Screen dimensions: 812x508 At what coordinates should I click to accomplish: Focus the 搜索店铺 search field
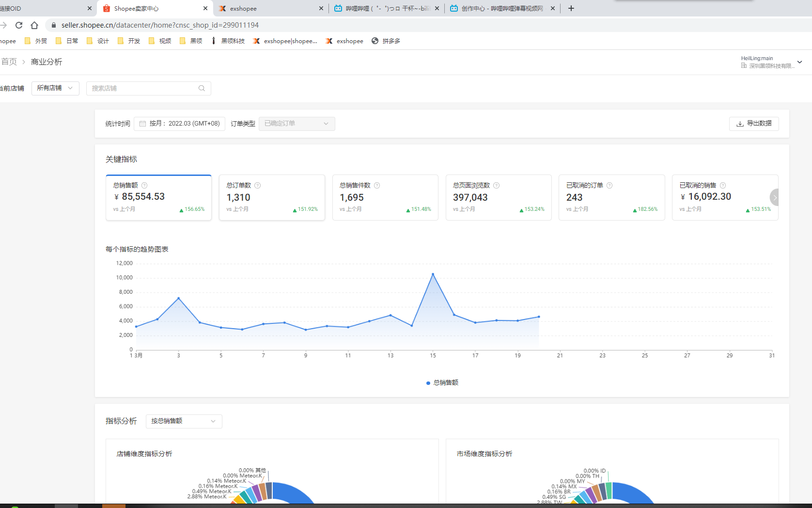click(x=148, y=88)
